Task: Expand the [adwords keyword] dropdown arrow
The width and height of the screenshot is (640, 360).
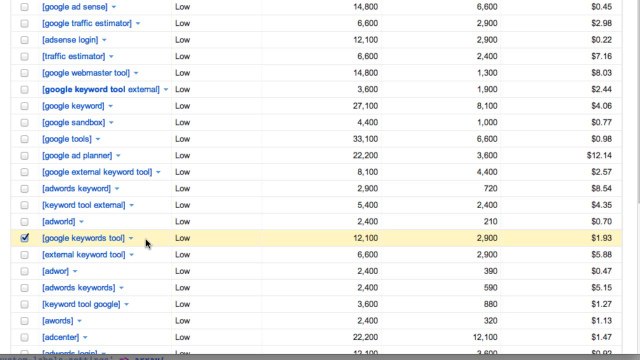Action: [x=117, y=189]
